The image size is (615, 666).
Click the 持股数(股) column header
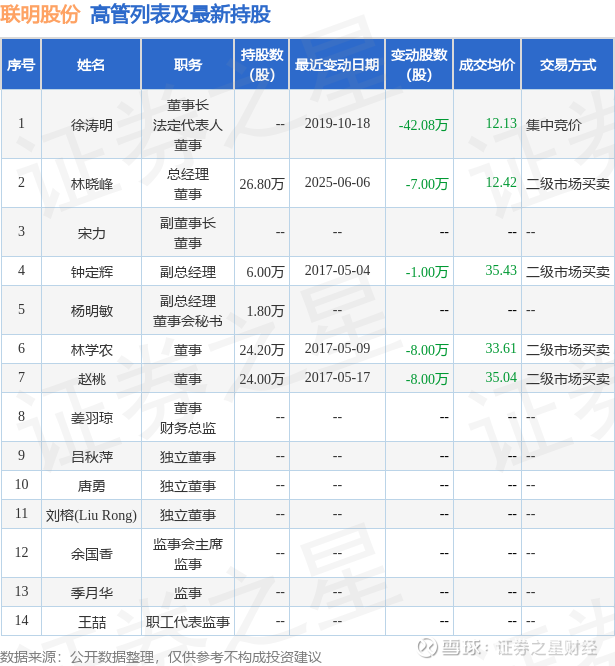[x=262, y=65]
